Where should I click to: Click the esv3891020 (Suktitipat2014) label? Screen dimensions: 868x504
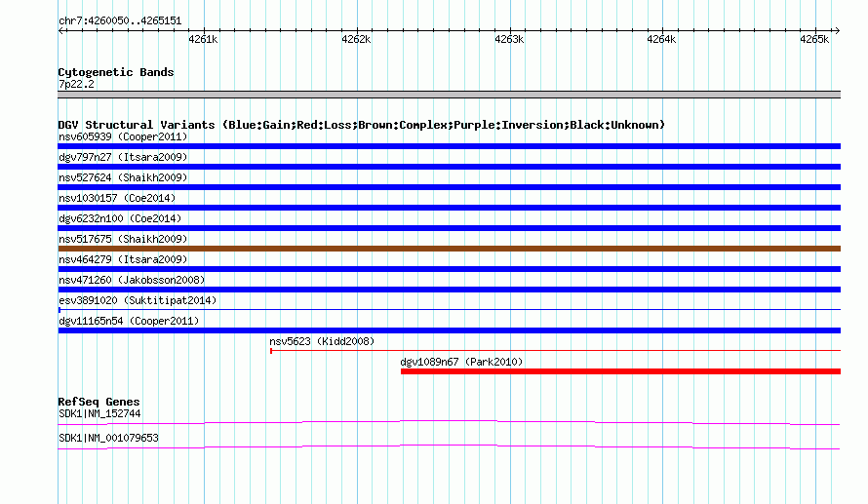tap(138, 300)
